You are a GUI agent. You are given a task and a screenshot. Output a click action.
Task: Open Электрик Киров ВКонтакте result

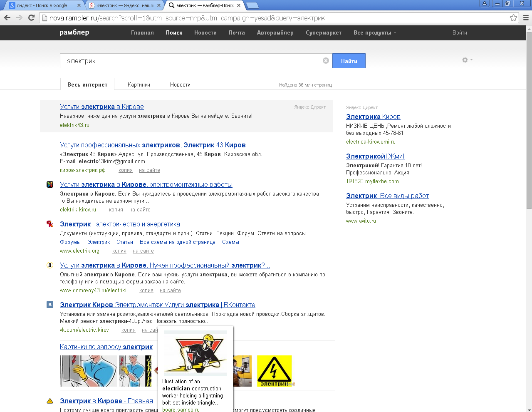tap(158, 305)
